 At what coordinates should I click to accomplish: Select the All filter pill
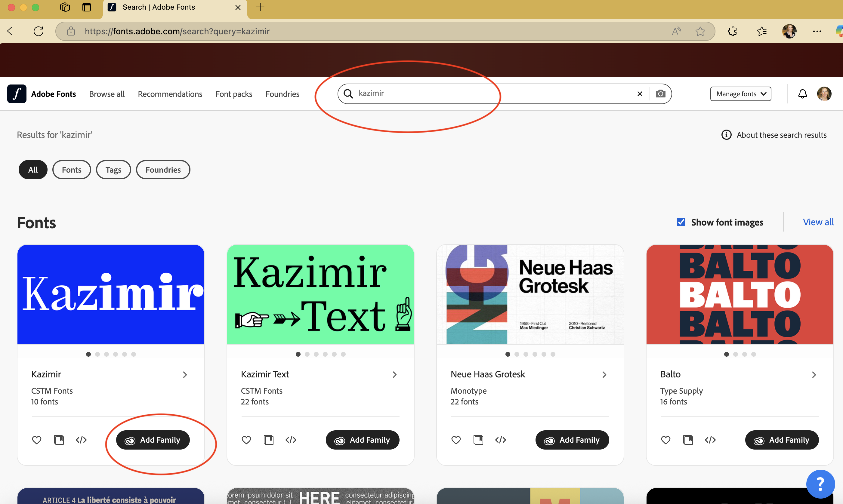(33, 170)
